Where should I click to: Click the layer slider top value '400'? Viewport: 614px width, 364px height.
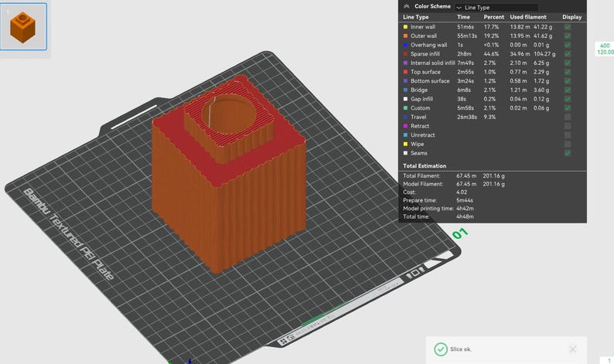click(605, 46)
